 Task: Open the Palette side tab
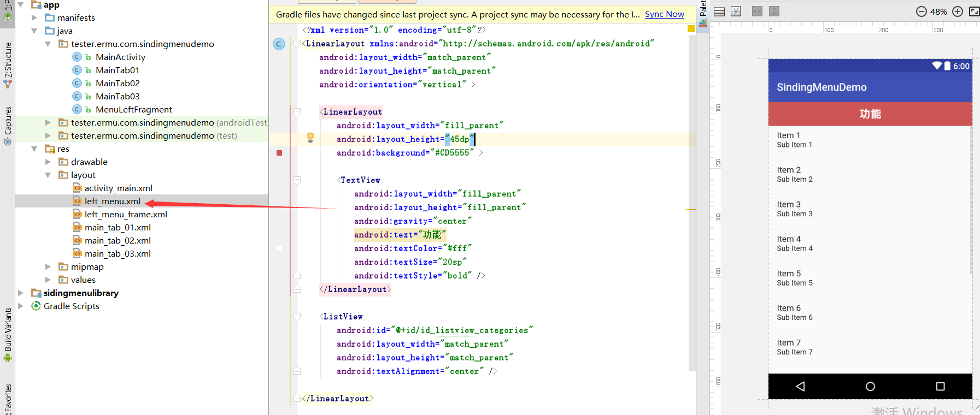tap(703, 14)
